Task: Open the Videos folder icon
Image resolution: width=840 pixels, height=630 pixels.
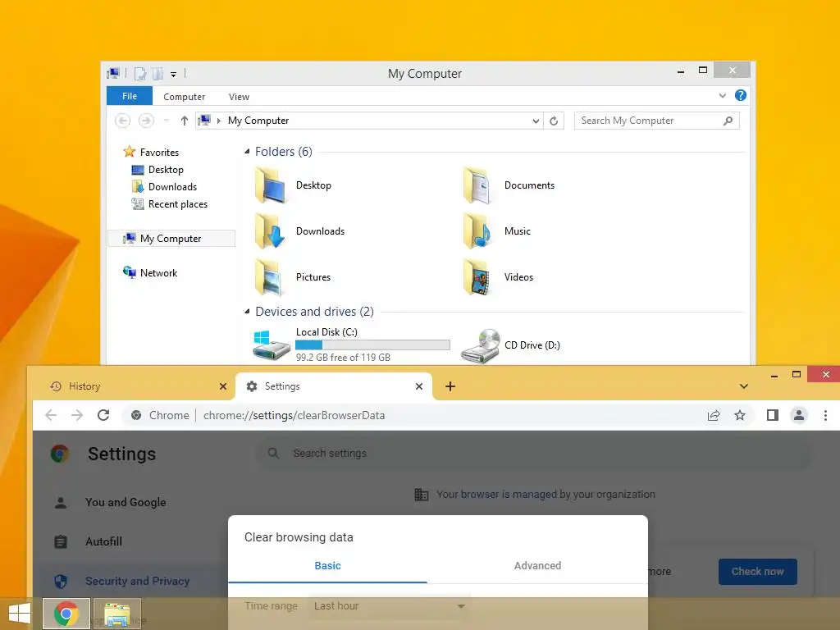Action: click(x=477, y=277)
